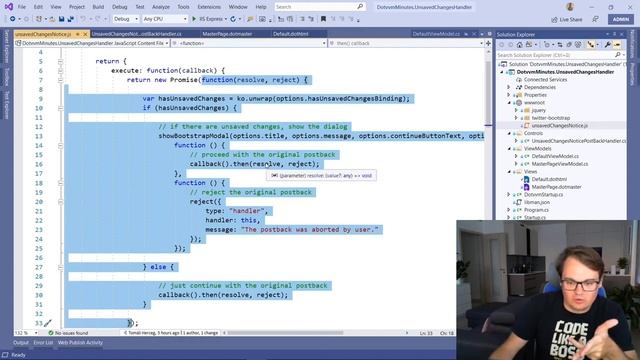The height and width of the screenshot is (360, 640).
Task: Start IIS Express with green play icon
Action: 194,19
